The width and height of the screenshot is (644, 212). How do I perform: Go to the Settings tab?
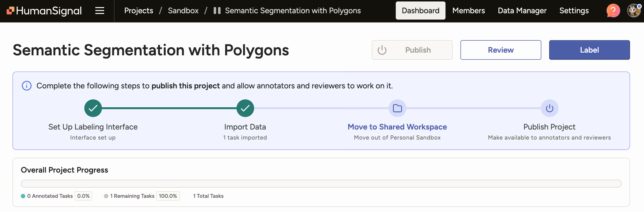(x=574, y=11)
